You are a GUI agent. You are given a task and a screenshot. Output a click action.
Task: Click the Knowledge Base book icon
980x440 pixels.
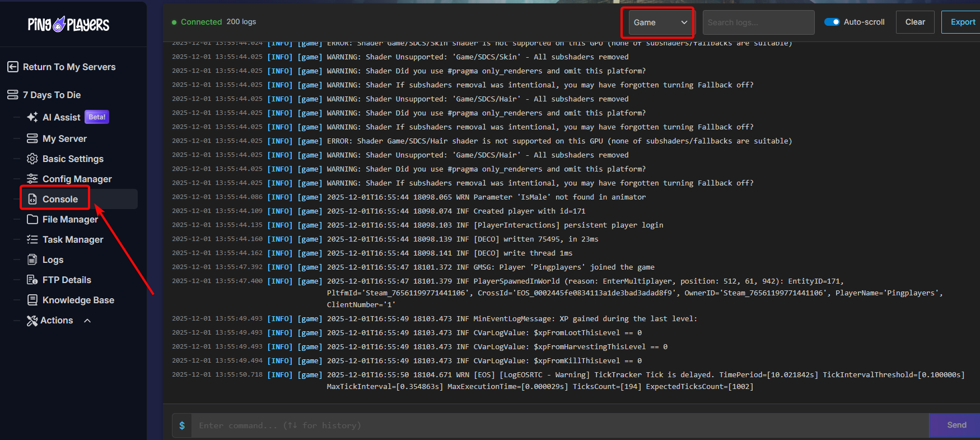click(32, 300)
